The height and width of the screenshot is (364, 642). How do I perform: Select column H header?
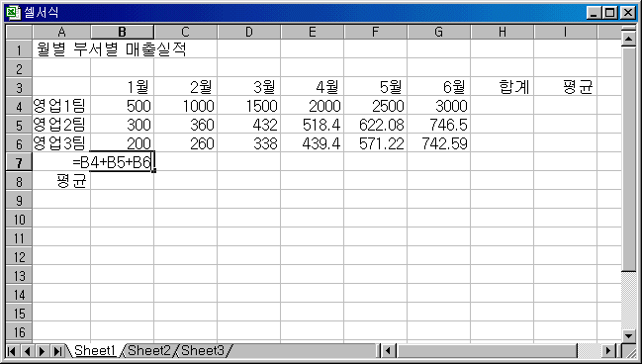tap(502, 32)
